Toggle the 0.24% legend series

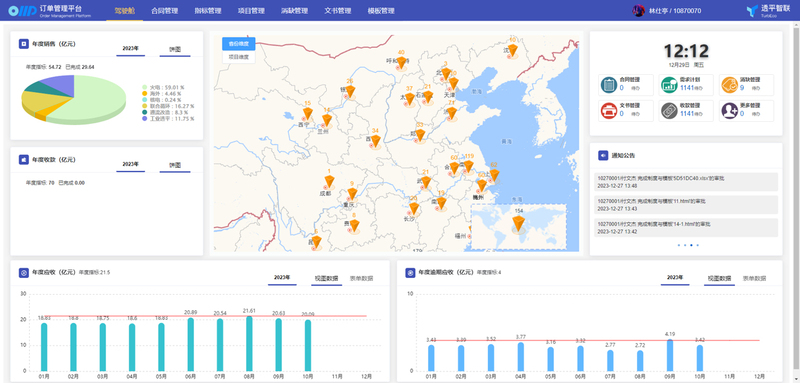pos(162,100)
